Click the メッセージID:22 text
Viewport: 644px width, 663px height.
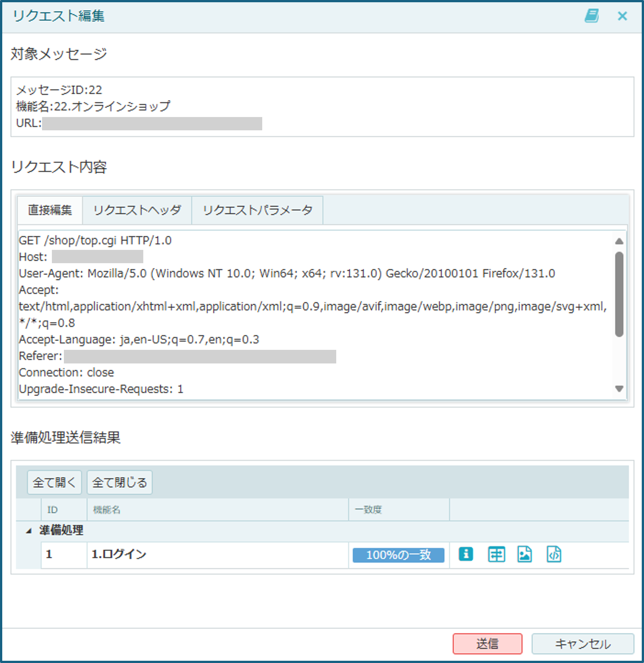coord(59,90)
